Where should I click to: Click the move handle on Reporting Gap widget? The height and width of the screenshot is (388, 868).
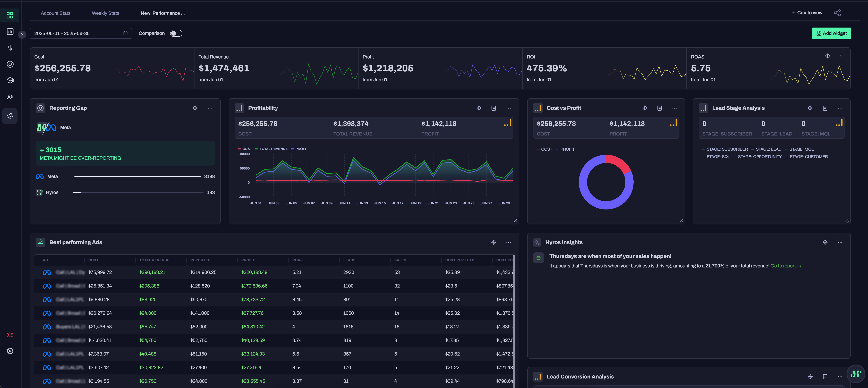coord(195,108)
